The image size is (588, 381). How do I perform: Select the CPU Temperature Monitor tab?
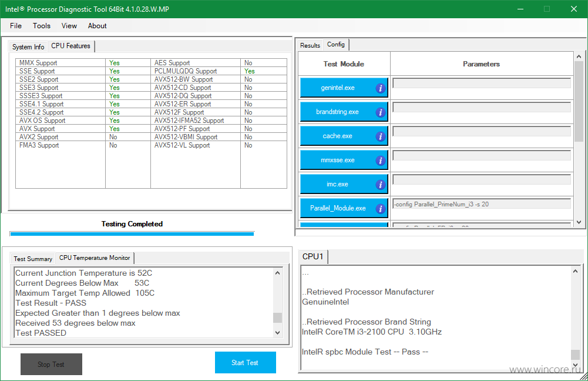(x=95, y=258)
